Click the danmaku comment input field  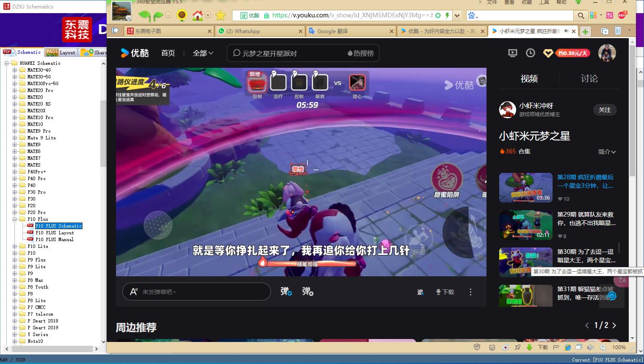pyautogui.click(x=196, y=292)
